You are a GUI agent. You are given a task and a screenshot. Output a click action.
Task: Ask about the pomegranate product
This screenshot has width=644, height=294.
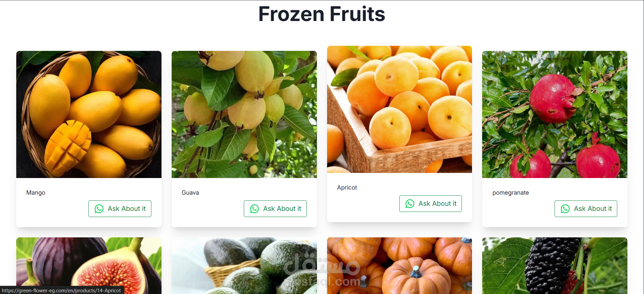coord(586,209)
